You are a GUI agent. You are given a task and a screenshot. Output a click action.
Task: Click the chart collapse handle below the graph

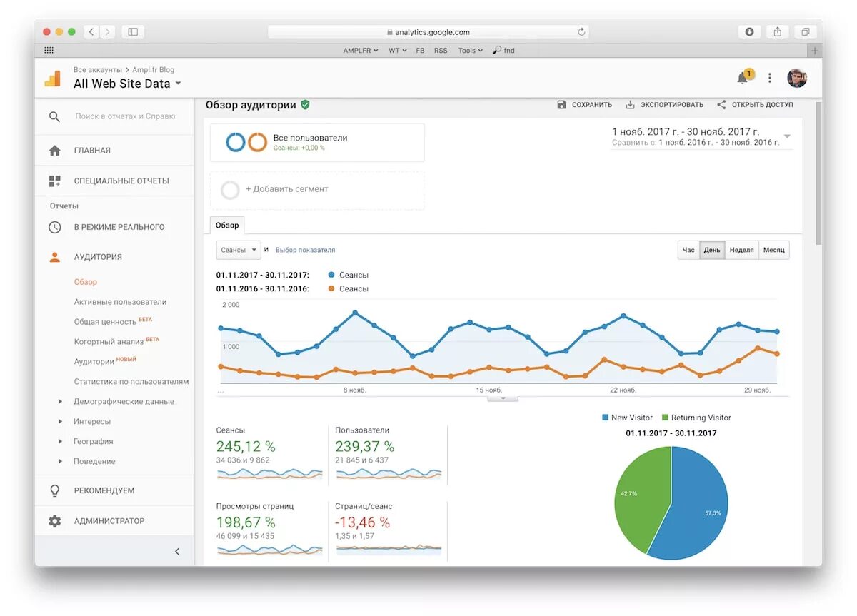(x=503, y=398)
